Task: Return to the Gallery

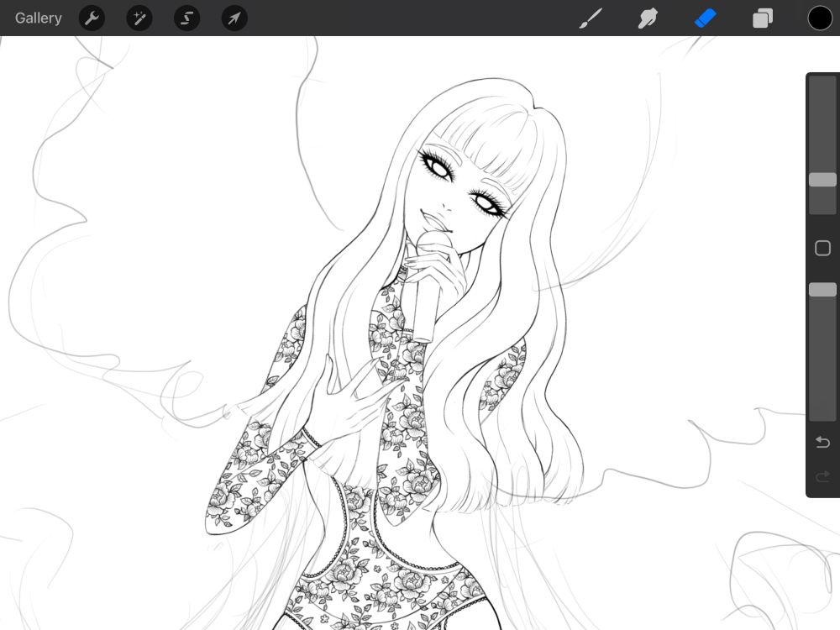Action: (x=38, y=18)
